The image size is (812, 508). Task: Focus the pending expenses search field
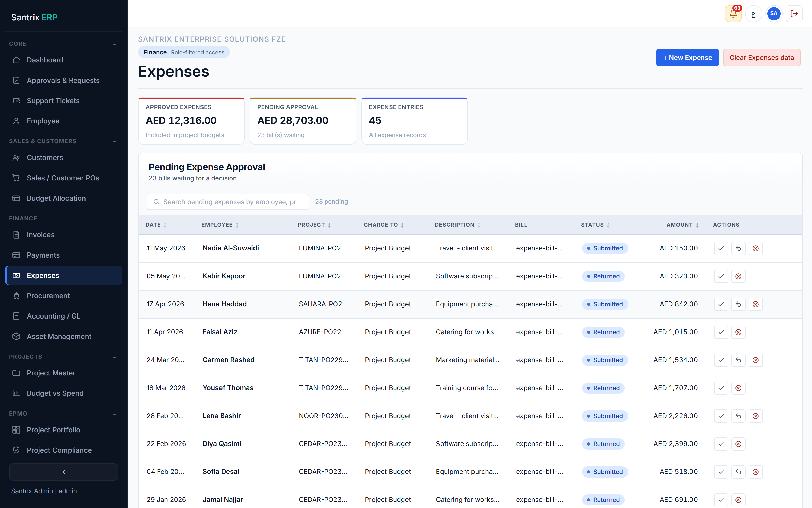(x=228, y=202)
